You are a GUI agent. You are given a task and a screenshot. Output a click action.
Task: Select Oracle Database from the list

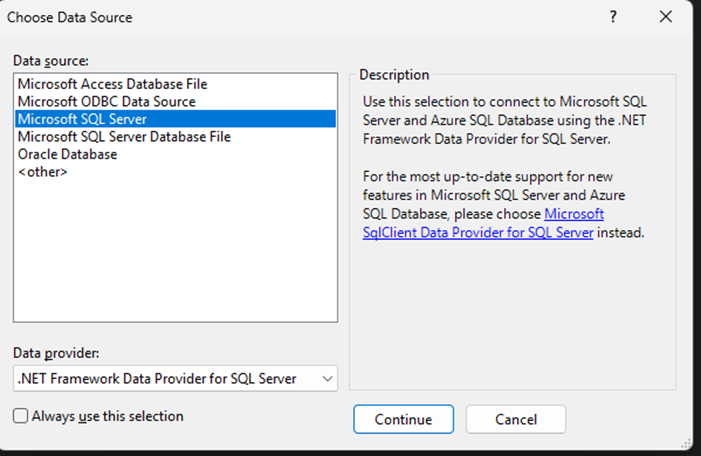[x=67, y=154]
